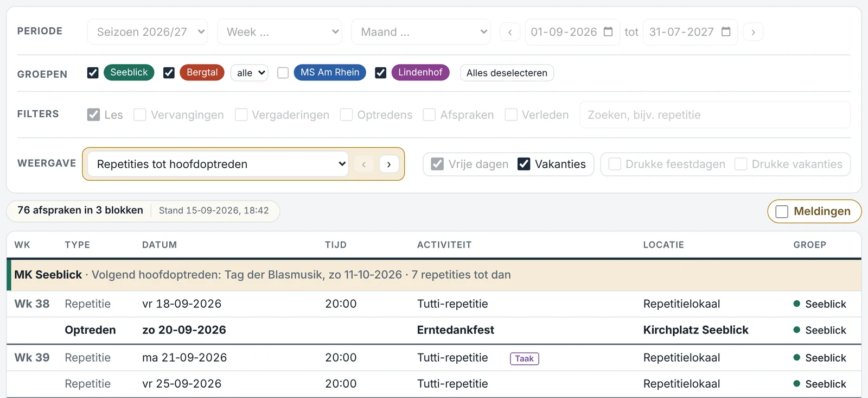This screenshot has width=868, height=398.
Task: Tick the Optredens filter checkbox
Action: coord(346,115)
